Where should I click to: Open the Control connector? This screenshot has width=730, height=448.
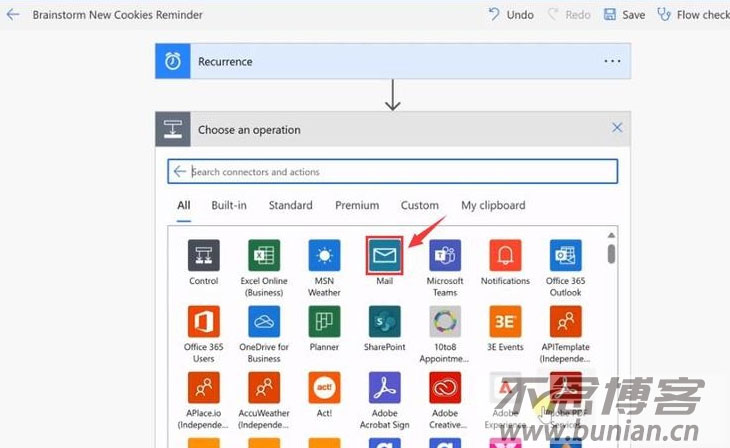[x=203, y=255]
